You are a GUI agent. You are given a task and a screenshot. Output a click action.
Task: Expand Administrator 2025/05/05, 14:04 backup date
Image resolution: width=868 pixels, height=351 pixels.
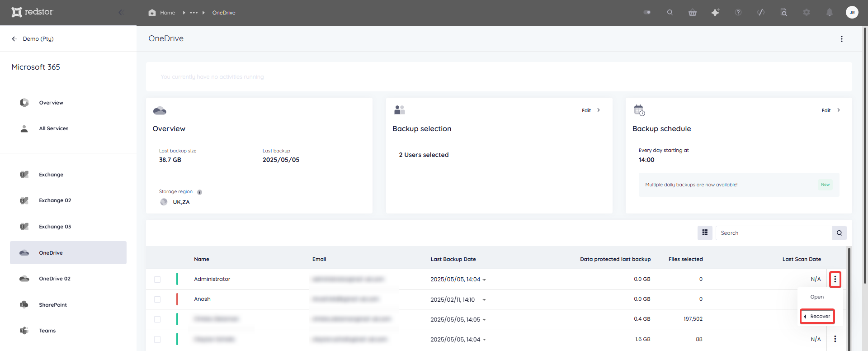pyautogui.click(x=484, y=280)
